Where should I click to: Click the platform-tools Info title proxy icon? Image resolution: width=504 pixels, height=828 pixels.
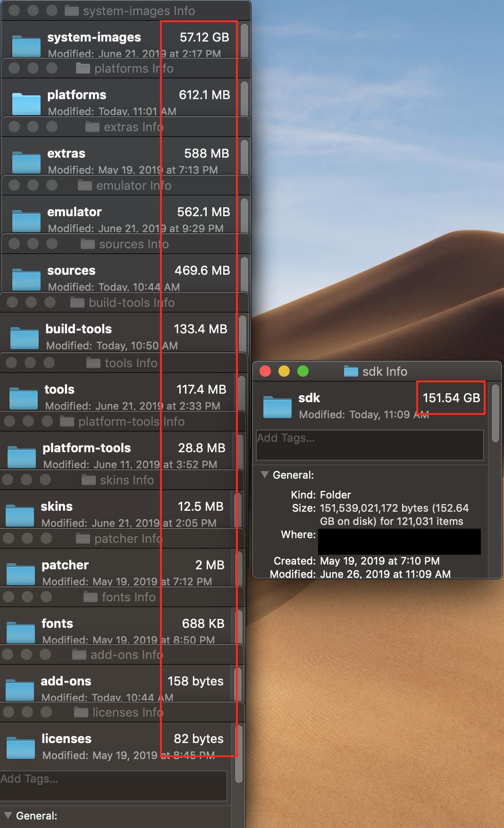[67, 422]
